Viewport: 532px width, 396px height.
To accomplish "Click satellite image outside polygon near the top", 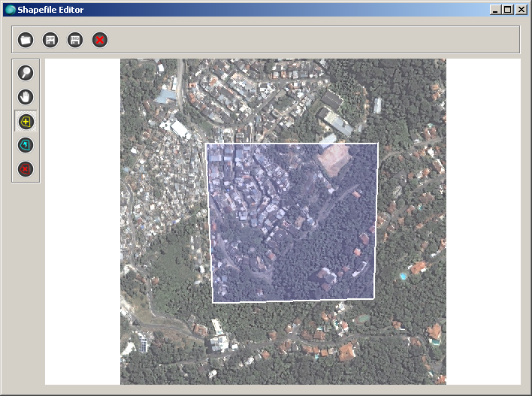I will pyautogui.click(x=286, y=98).
